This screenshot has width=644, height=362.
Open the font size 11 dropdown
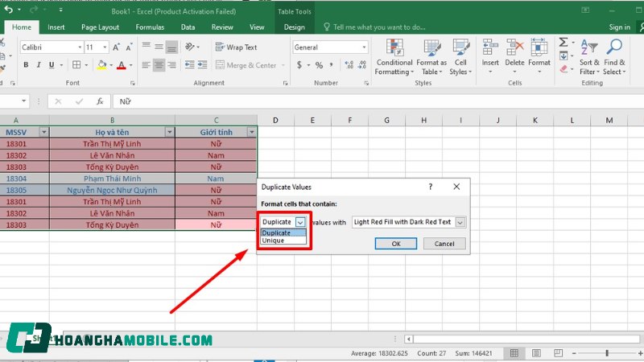[105, 47]
